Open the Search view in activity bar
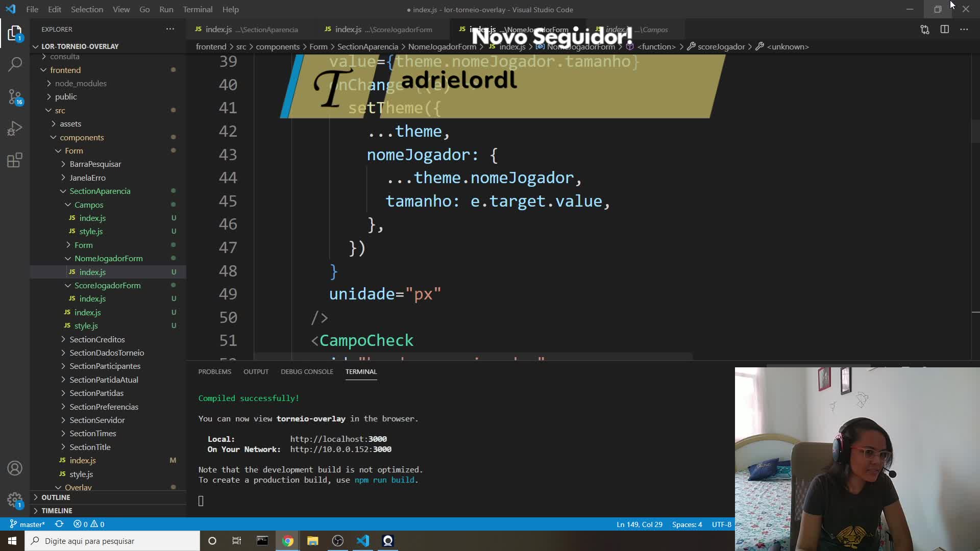This screenshot has height=551, width=980. tap(15, 64)
